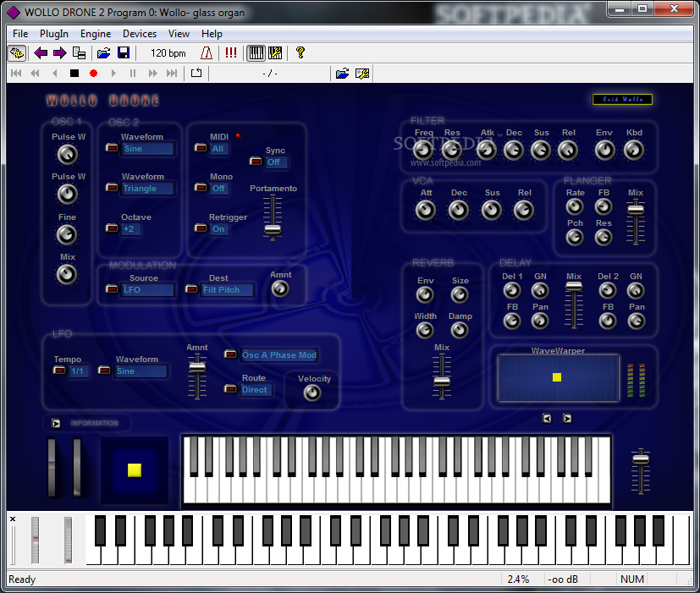Click the Erik Wollo logo badge
The image size is (700, 593).
[622, 99]
